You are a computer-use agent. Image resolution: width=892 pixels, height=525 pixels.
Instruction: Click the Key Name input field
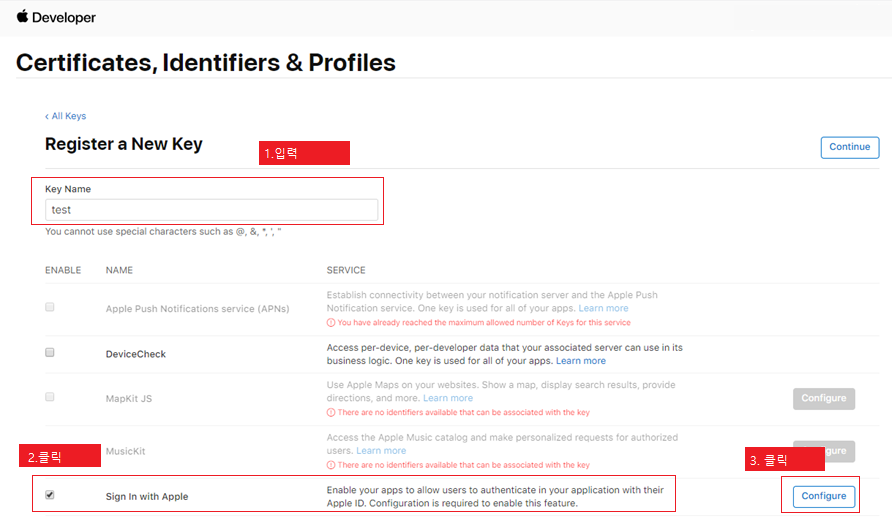point(211,210)
